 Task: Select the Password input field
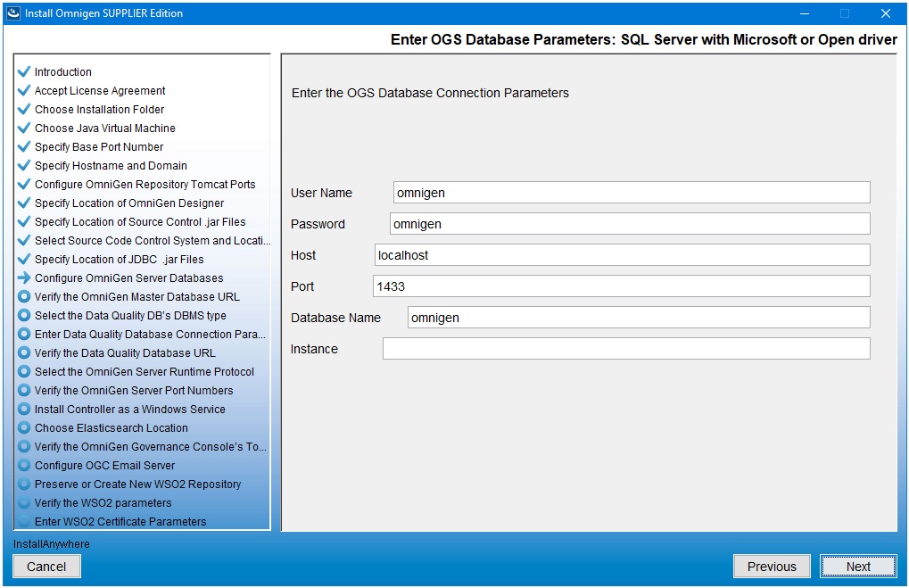pyautogui.click(x=630, y=224)
